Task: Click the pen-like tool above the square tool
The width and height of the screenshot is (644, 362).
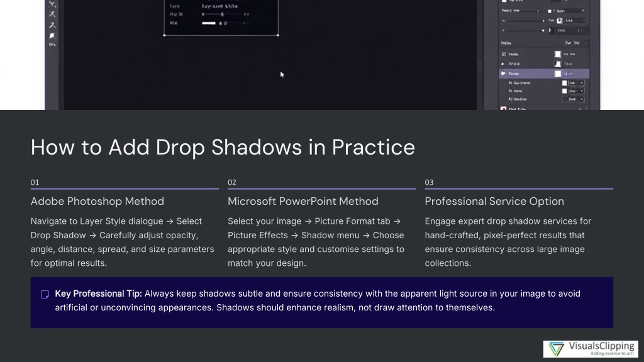Action: tap(52, 25)
